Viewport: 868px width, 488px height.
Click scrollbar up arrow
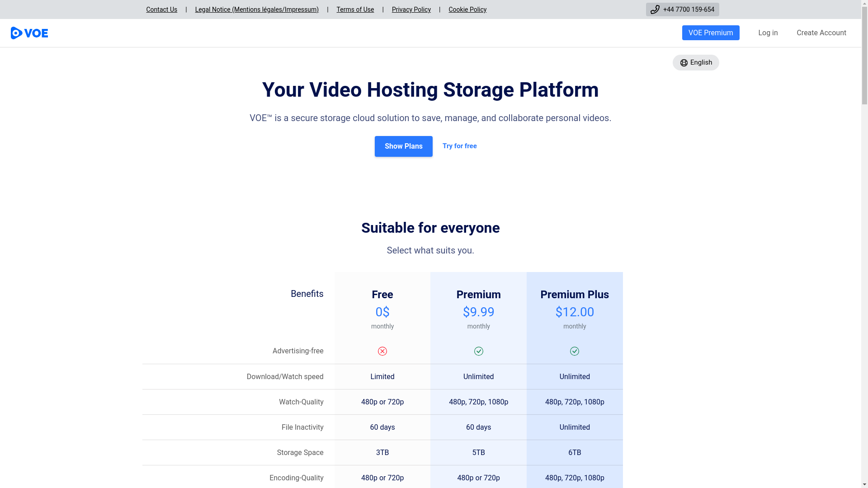coord(864,4)
